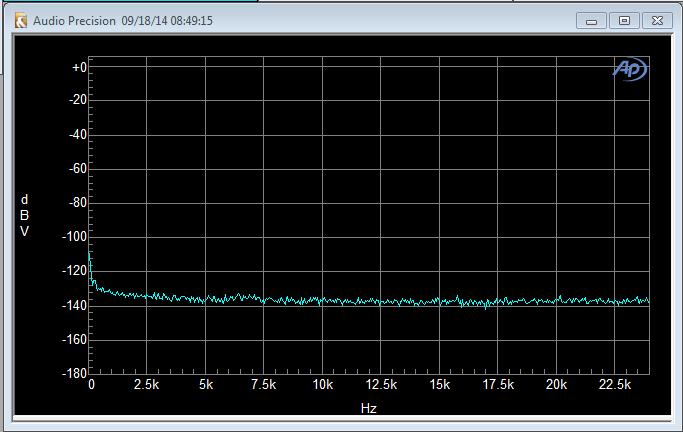This screenshot has height=432, width=683.
Task: Click the '-180' label on the dBV axis
Action: [x=75, y=373]
